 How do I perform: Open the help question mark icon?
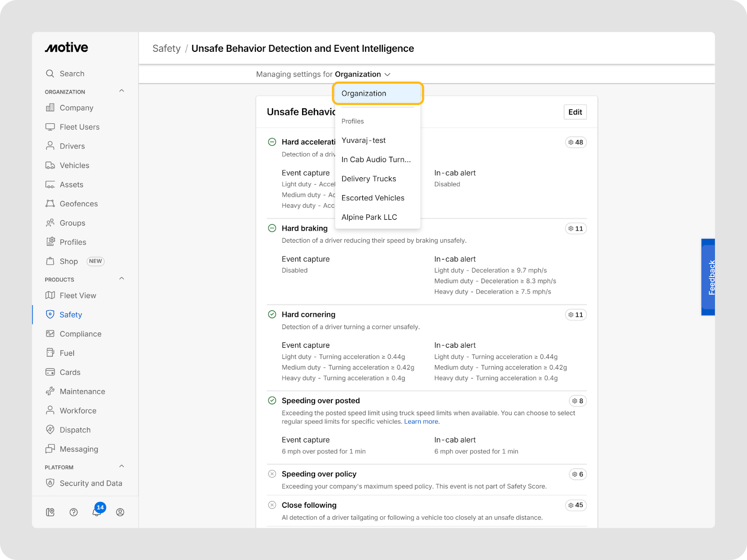point(73,512)
